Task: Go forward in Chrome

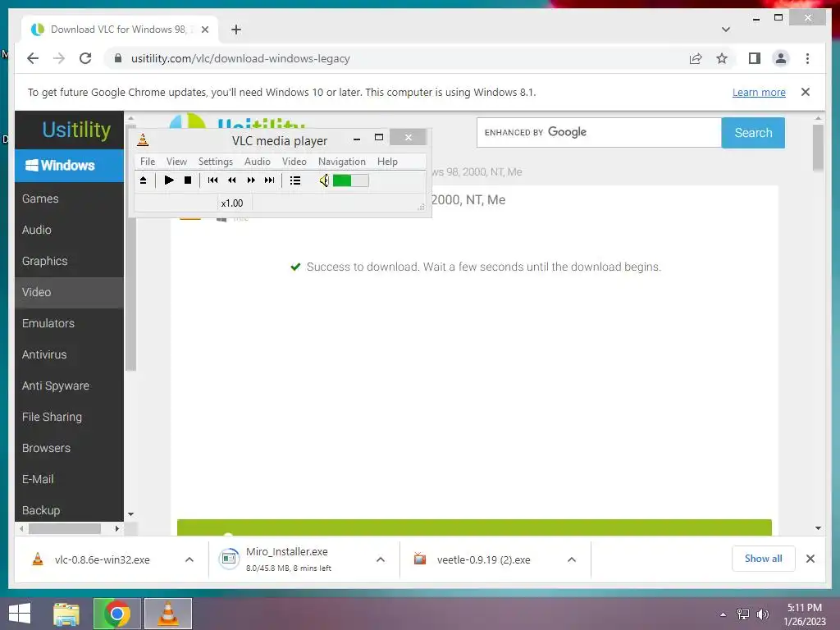Action: point(59,58)
